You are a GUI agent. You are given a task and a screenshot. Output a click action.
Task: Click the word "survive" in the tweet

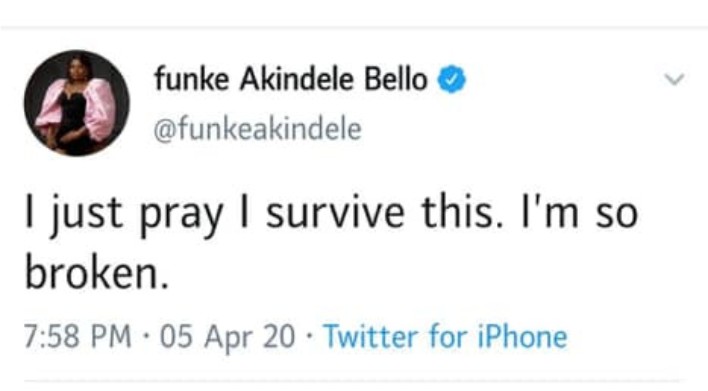[x=335, y=213]
